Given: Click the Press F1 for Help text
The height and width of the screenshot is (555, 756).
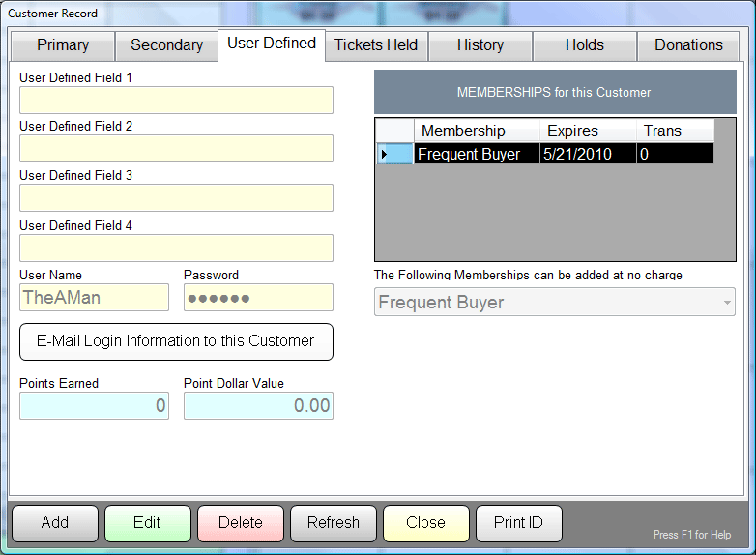Looking at the screenshot, I should (x=692, y=535).
